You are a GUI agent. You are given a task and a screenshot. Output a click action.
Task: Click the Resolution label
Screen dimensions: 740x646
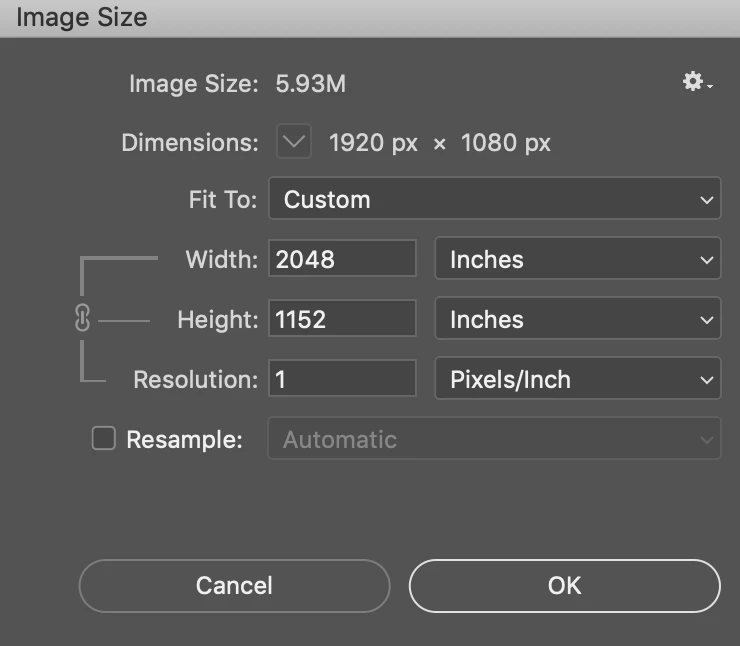[x=196, y=380]
